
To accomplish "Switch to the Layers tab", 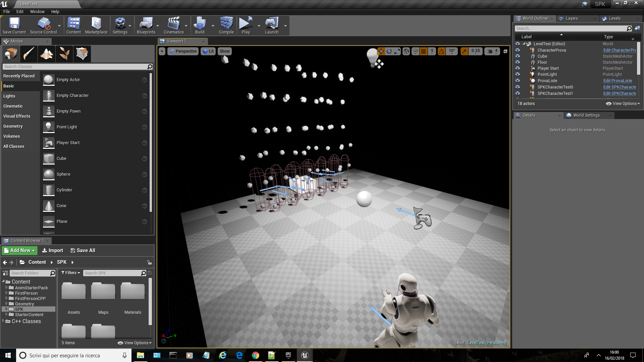I will [572, 18].
